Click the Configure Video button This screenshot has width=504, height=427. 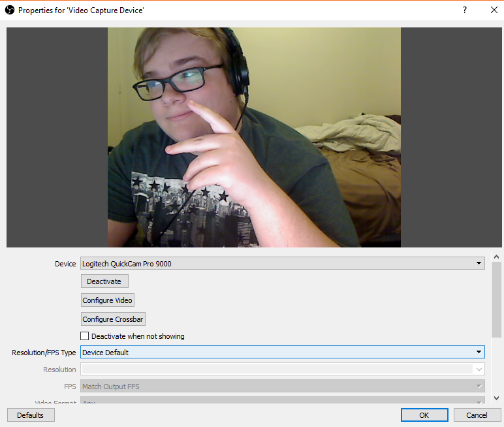tap(107, 300)
